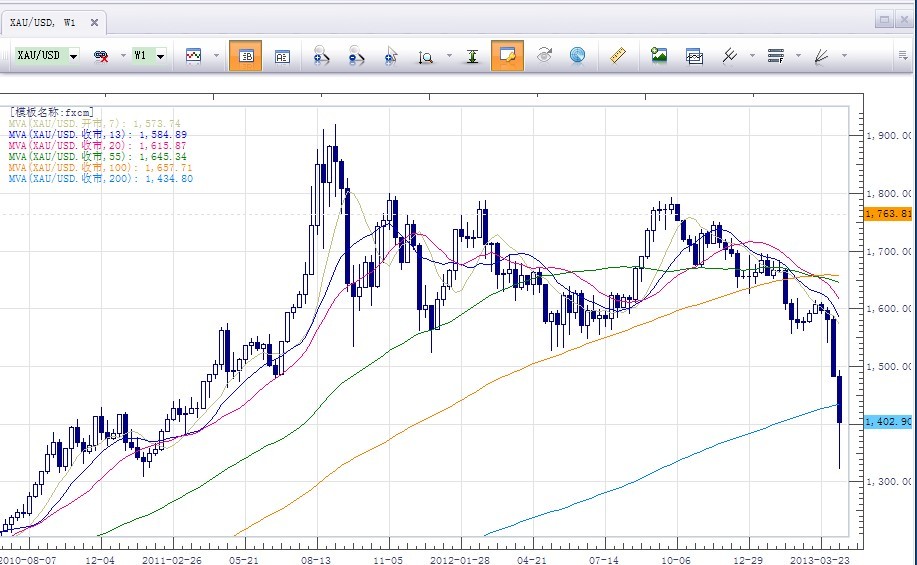Click the blue radar globe icon
The height and width of the screenshot is (565, 917).
coord(577,56)
